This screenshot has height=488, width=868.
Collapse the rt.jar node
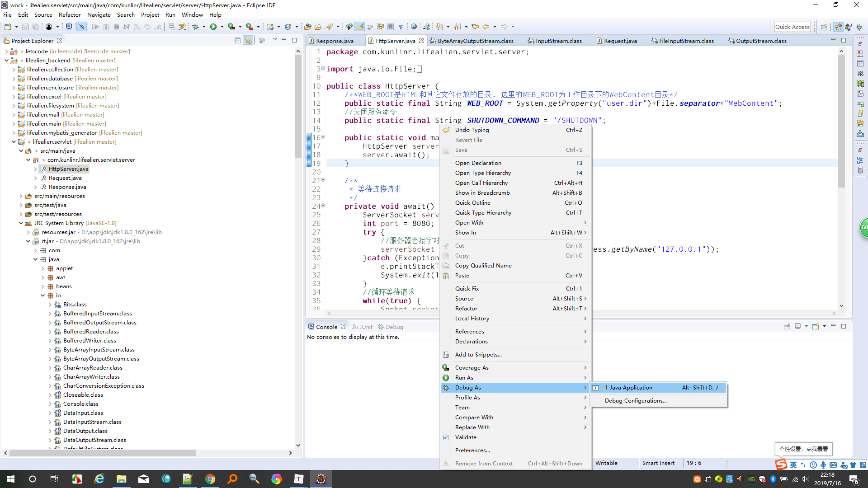pyautogui.click(x=28, y=241)
